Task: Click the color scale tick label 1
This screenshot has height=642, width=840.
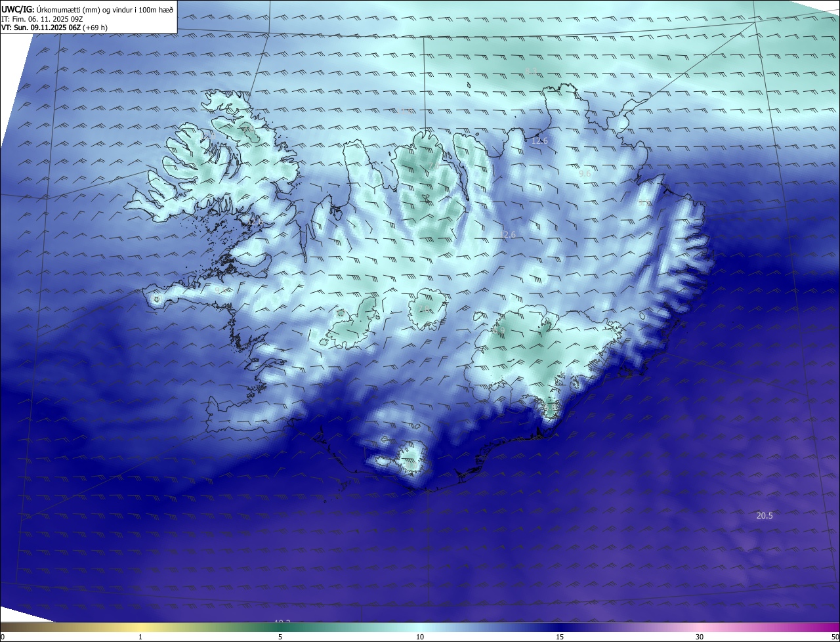Action: coord(140,637)
